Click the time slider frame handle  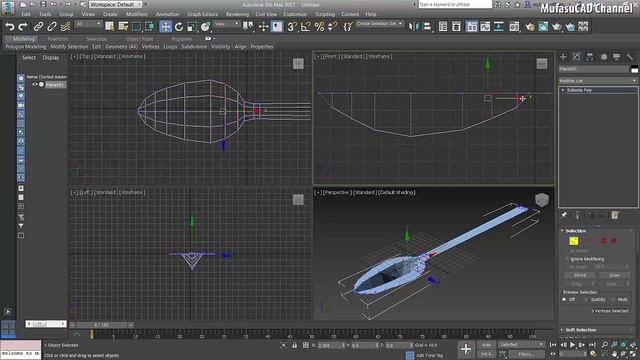pos(101,325)
